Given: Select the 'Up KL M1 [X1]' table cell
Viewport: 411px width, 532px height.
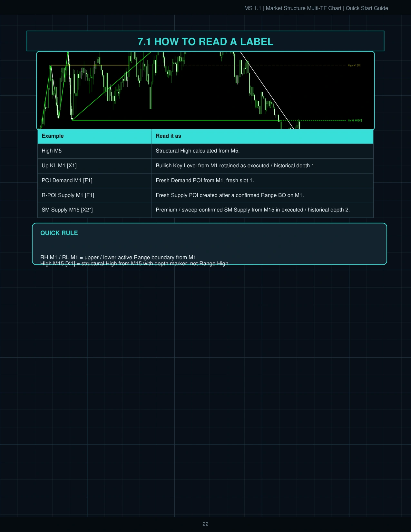Looking at the screenshot, I should pyautogui.click(x=95, y=166).
